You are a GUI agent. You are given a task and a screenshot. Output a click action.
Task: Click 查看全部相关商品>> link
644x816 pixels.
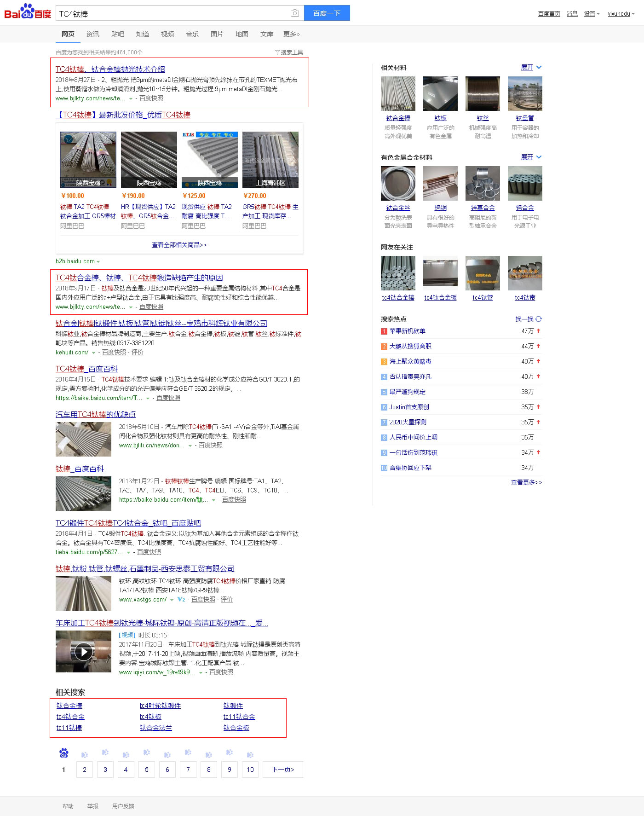[x=179, y=245]
